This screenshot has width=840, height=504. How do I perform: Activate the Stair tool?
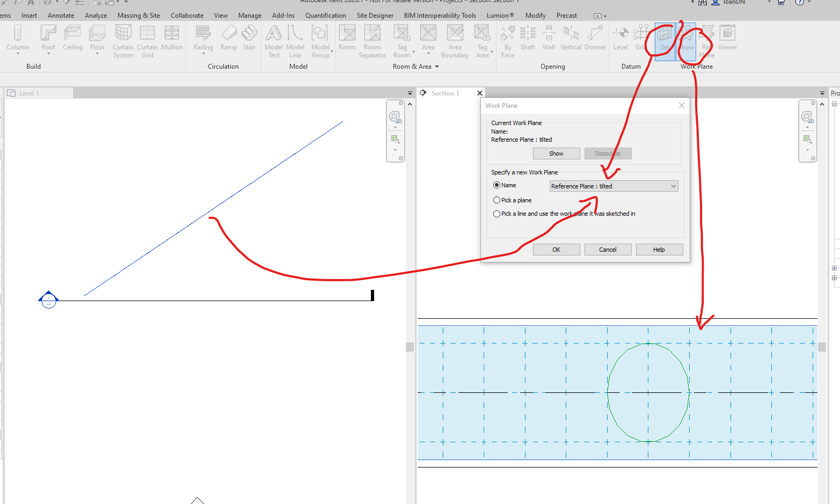tap(249, 38)
